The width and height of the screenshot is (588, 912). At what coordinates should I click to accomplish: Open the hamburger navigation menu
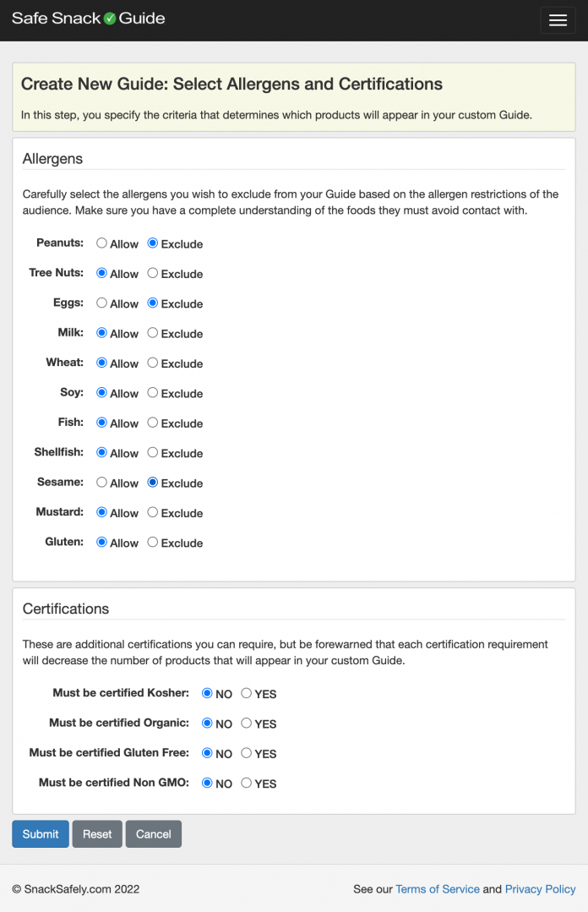[x=558, y=20]
